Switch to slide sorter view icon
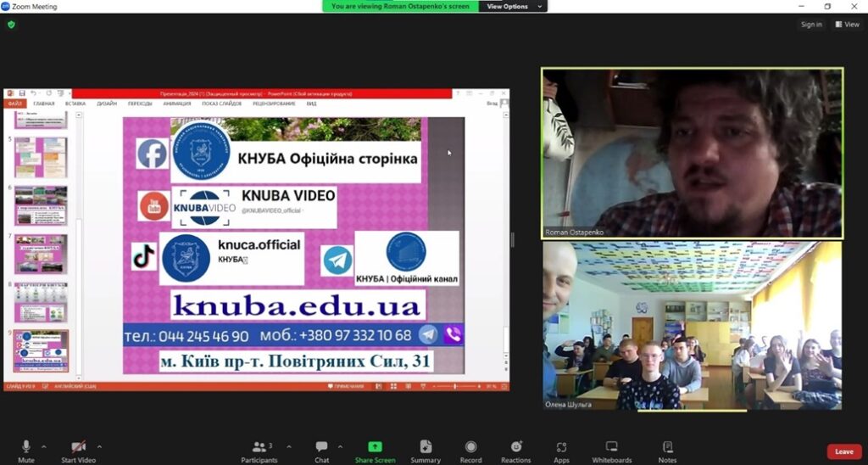The width and height of the screenshot is (868, 465). coord(393,386)
